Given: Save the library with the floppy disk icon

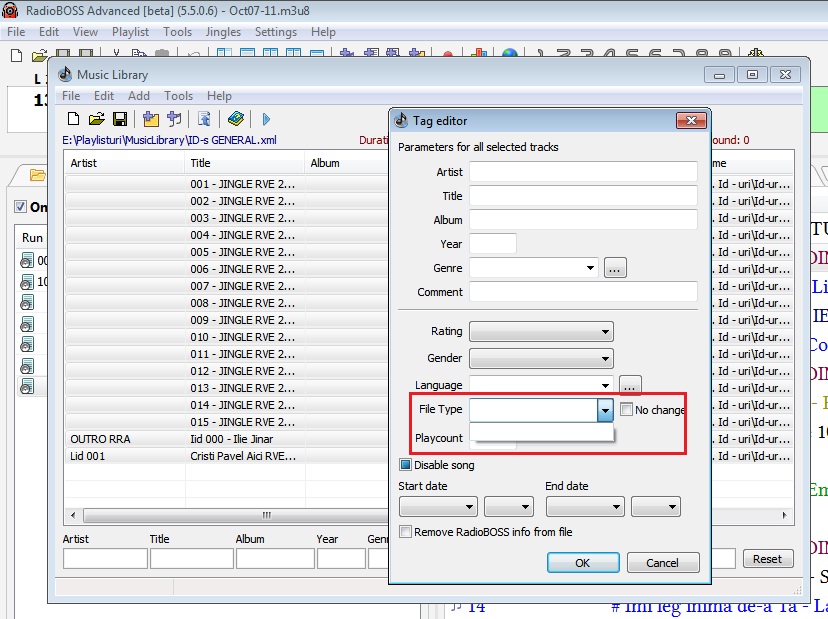Looking at the screenshot, I should tap(120, 119).
